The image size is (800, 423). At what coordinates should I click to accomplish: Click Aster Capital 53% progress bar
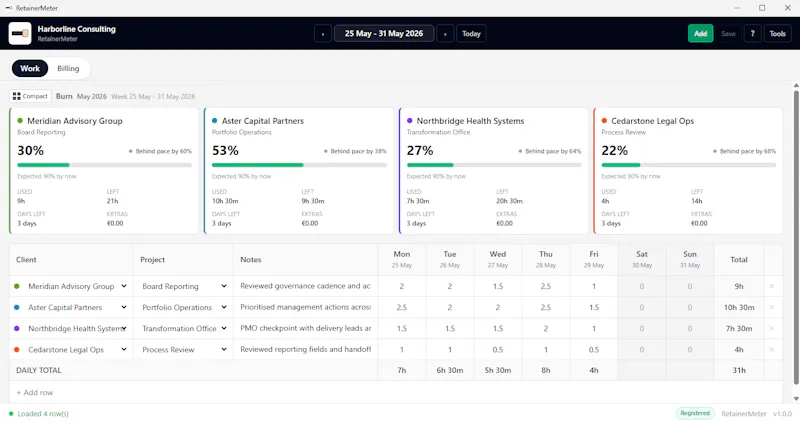click(299, 165)
